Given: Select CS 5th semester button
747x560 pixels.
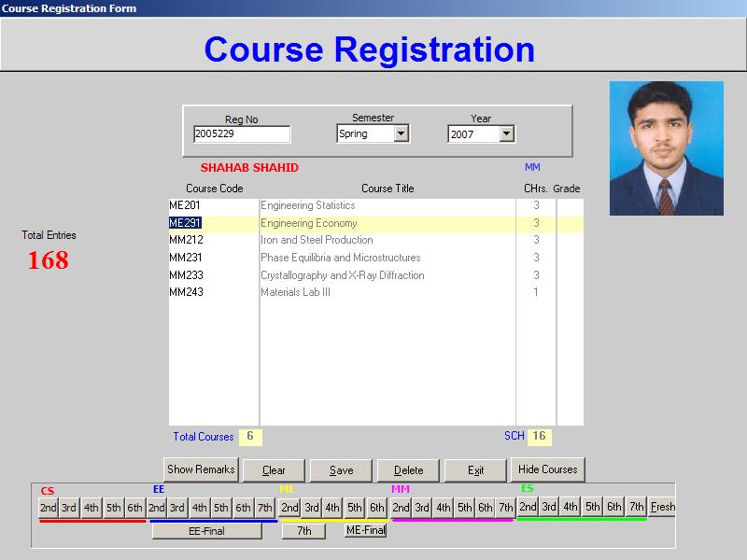Looking at the screenshot, I should 113,508.
